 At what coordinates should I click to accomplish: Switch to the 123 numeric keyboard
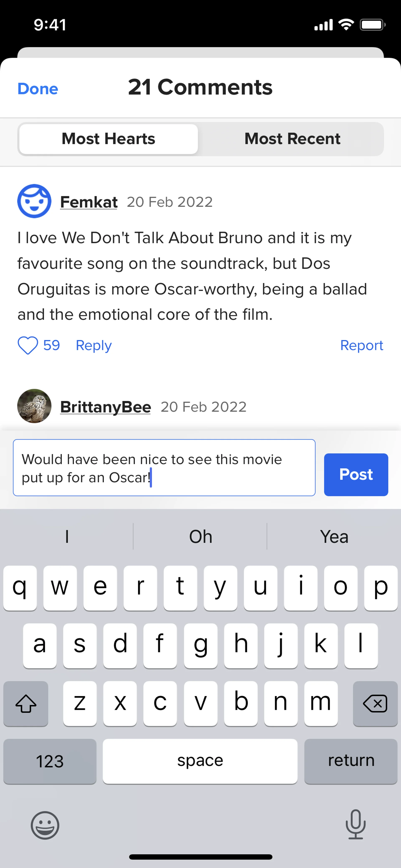(x=50, y=761)
